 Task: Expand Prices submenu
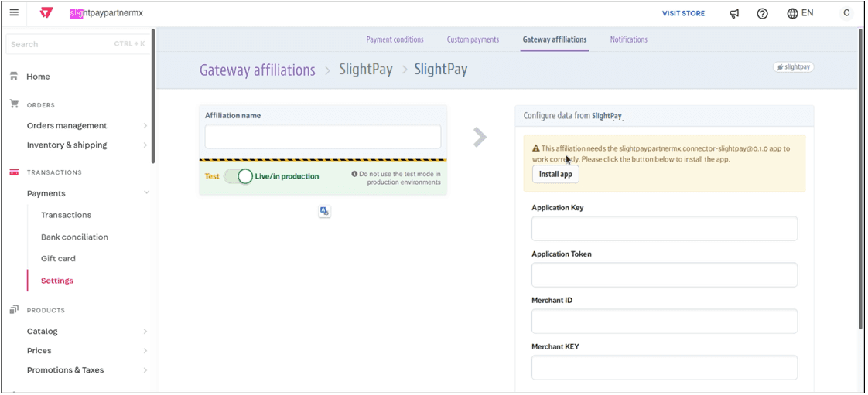click(145, 351)
